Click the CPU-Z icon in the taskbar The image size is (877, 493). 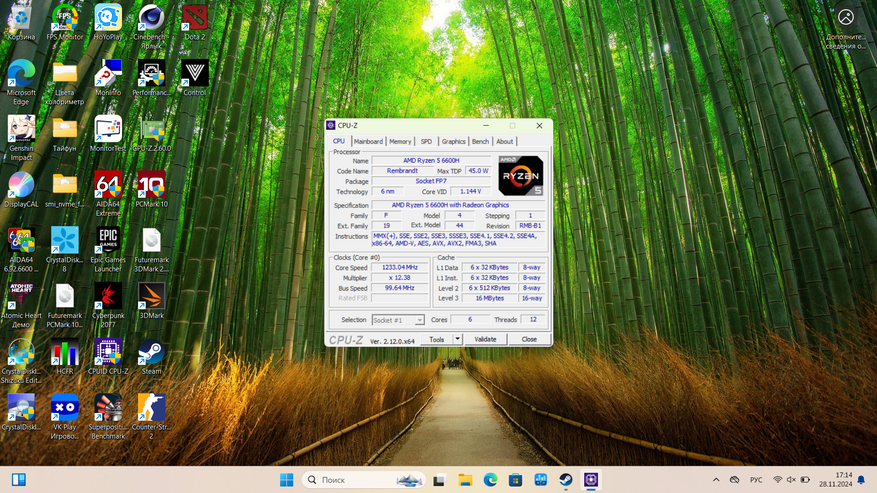click(x=591, y=480)
